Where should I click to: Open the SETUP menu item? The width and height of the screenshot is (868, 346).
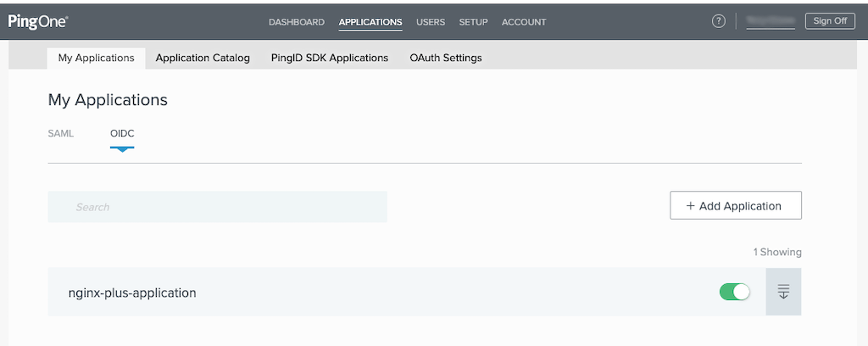coord(473,22)
